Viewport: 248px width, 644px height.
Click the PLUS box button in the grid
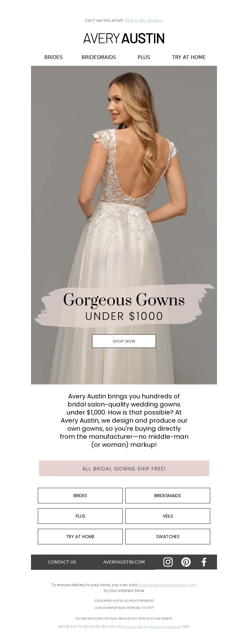click(80, 516)
